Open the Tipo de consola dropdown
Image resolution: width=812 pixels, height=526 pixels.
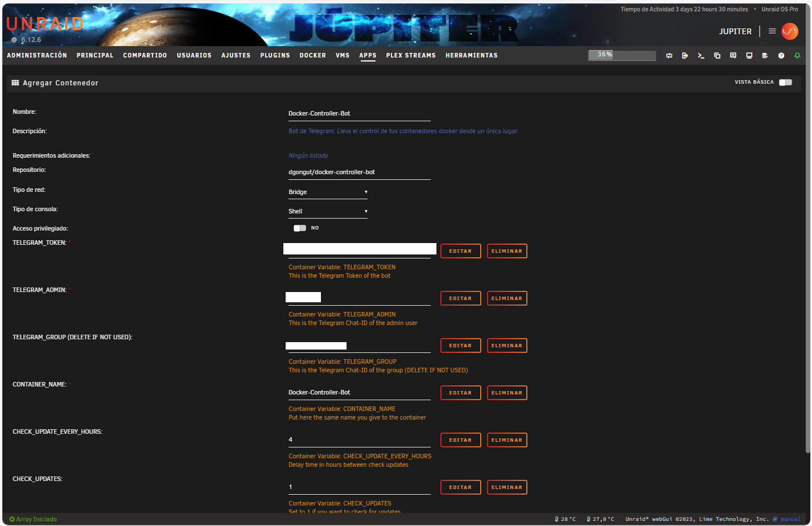point(328,212)
